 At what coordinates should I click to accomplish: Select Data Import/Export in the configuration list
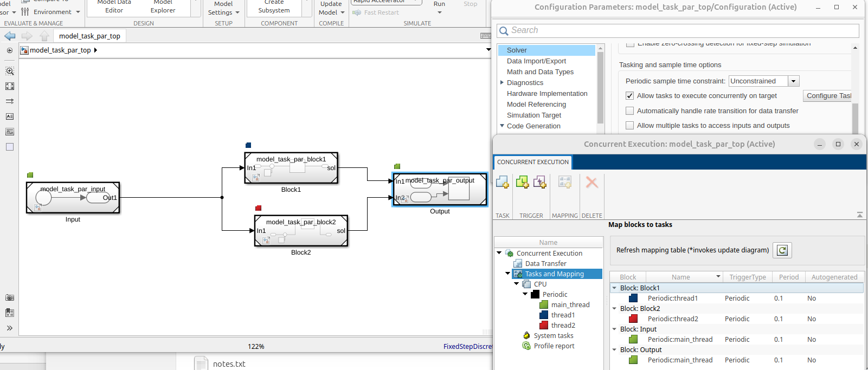click(x=536, y=61)
